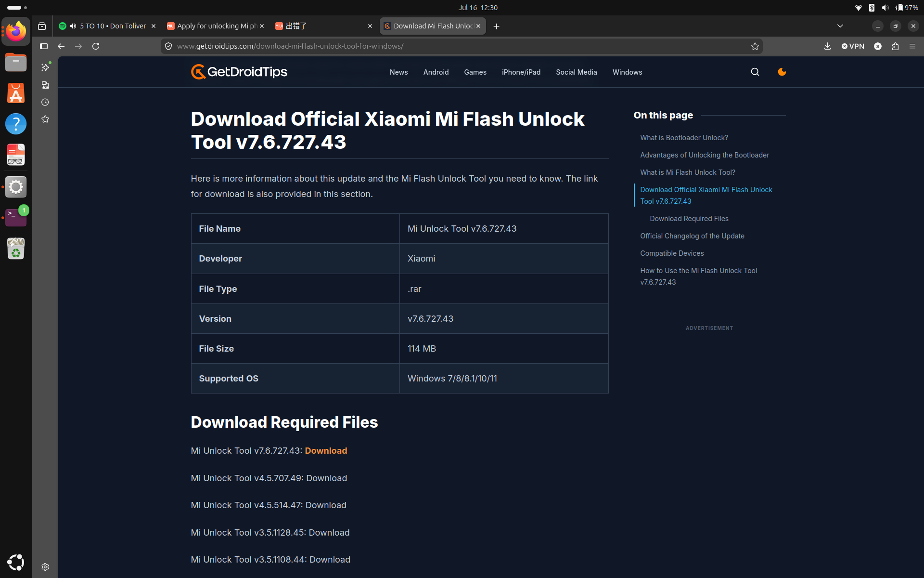Open the Games menu item

475,72
